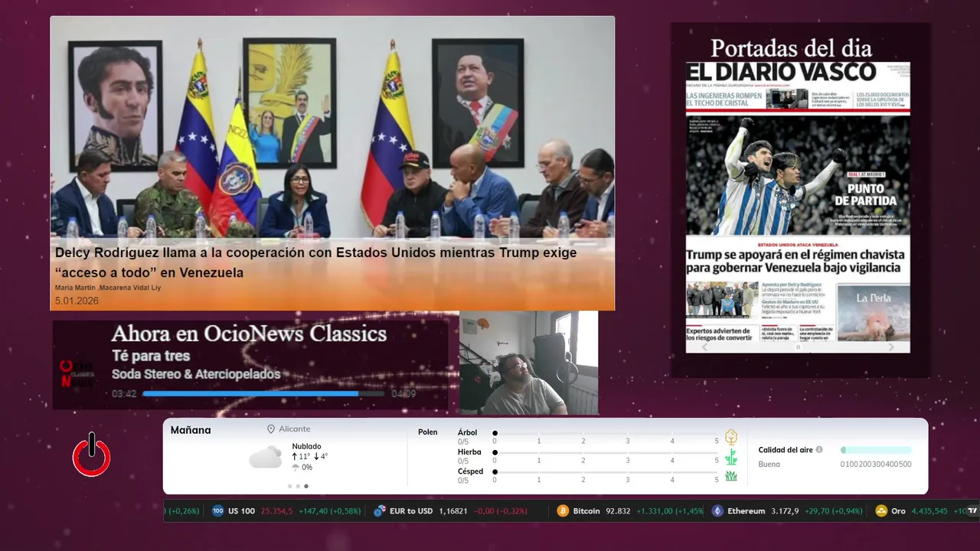The width and height of the screenshot is (980, 551).
Task: Pause the Portadas del dia slideshow
Action: pyautogui.click(x=798, y=347)
